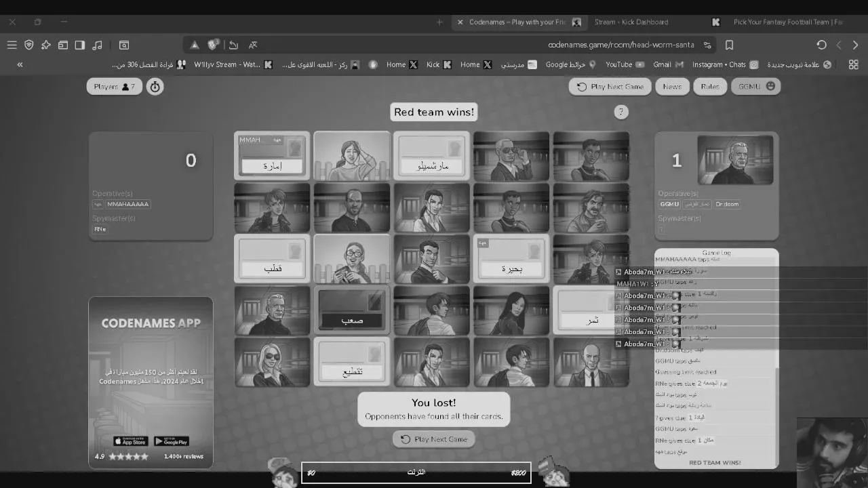Select the مارشميلو word card

pos(431,155)
